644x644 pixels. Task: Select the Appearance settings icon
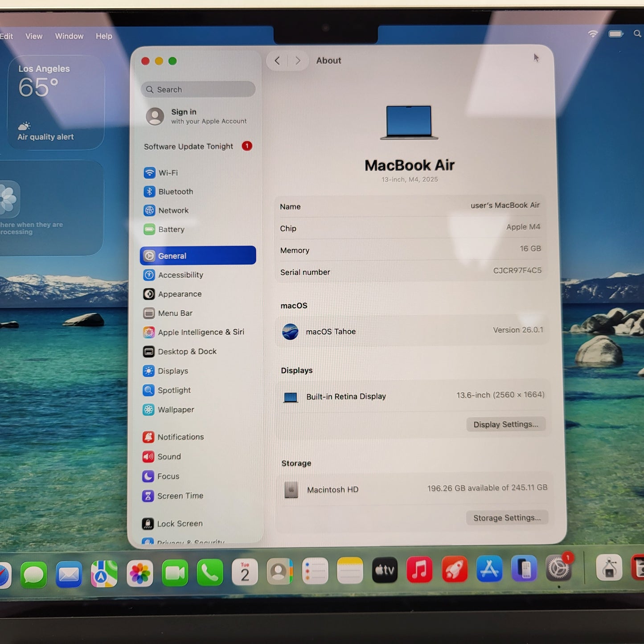coord(149,294)
